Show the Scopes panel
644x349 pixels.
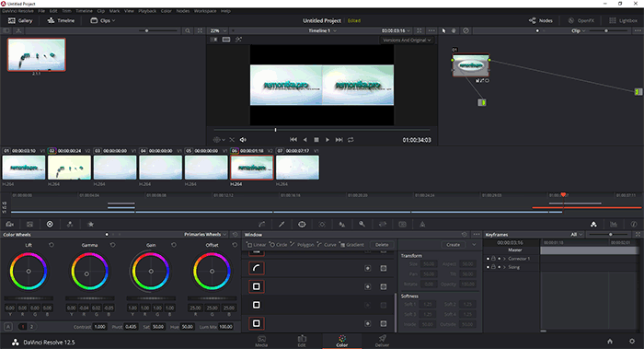point(614,224)
